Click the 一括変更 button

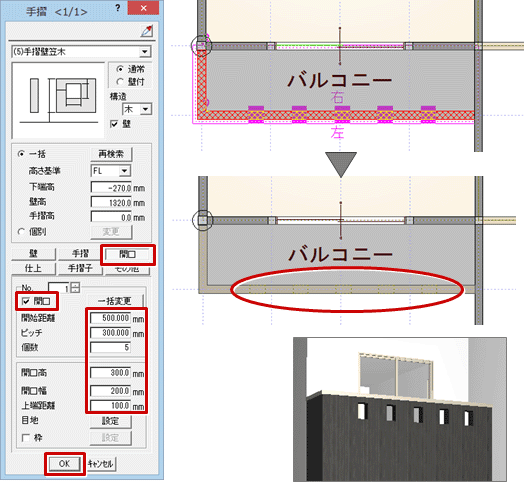pyautogui.click(x=114, y=301)
